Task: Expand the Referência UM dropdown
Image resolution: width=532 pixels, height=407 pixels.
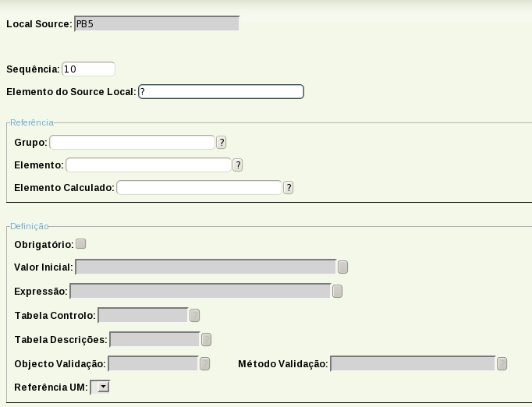Action: (101, 386)
